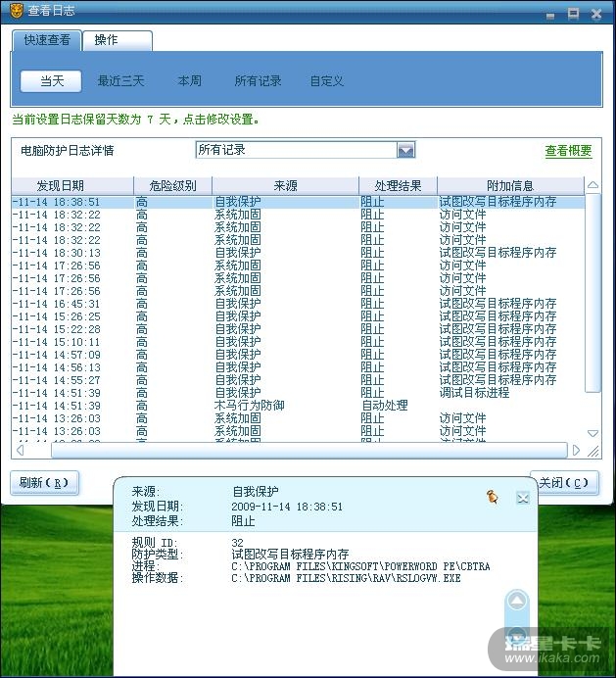Click the Rising lion logo in title bar
The height and width of the screenshot is (678, 616).
pos(16,10)
